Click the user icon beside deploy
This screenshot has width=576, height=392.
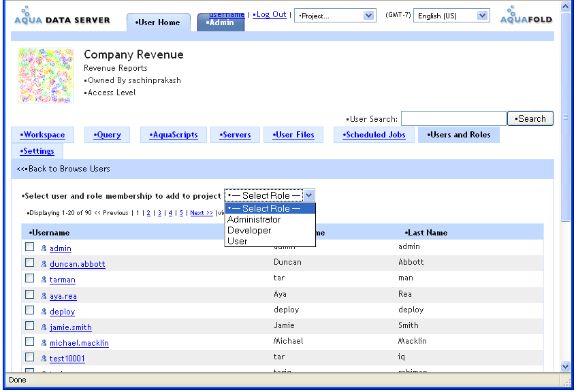coord(44,312)
